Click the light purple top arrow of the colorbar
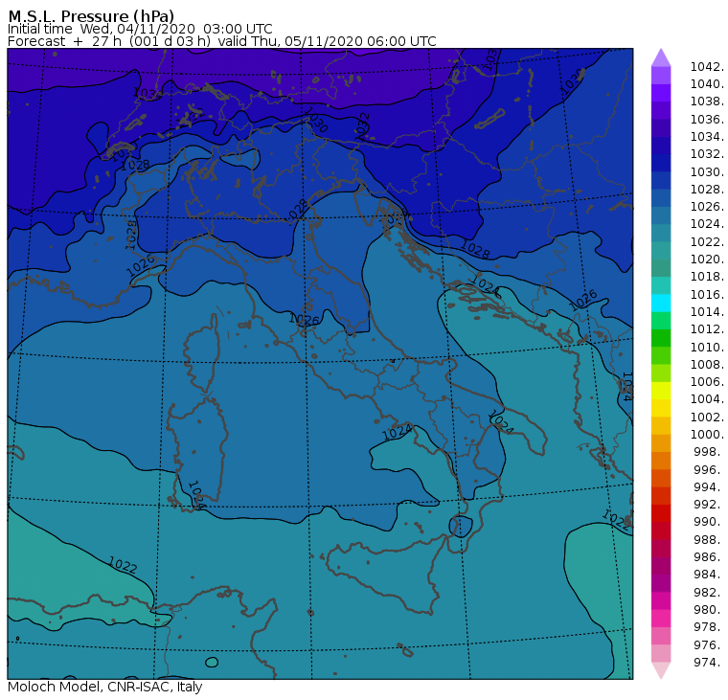The image size is (728, 700). 661,57
